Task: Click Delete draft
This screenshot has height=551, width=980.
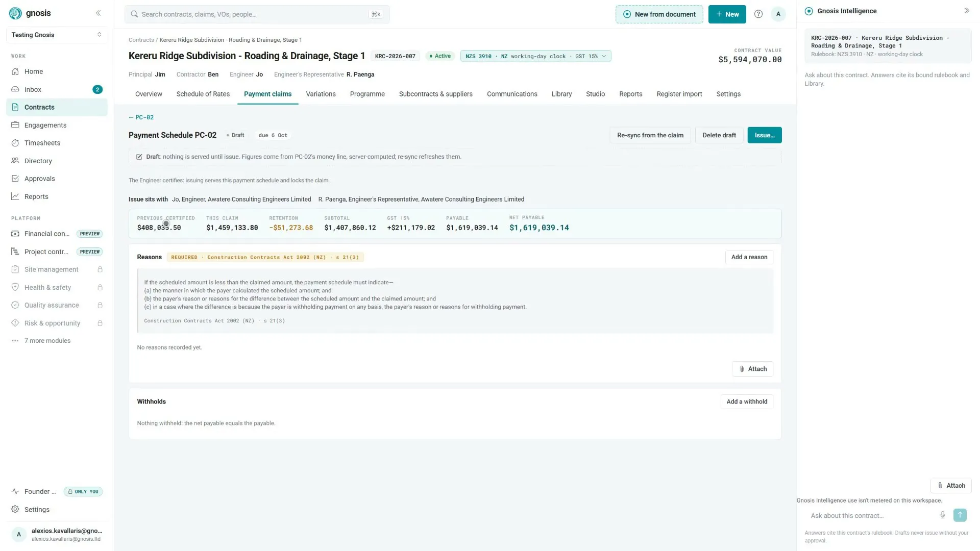Action: click(x=719, y=135)
